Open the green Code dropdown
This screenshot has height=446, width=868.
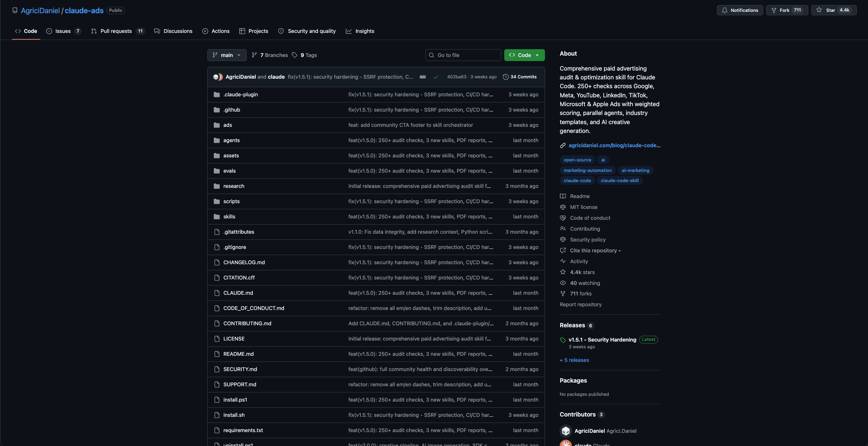[524, 55]
